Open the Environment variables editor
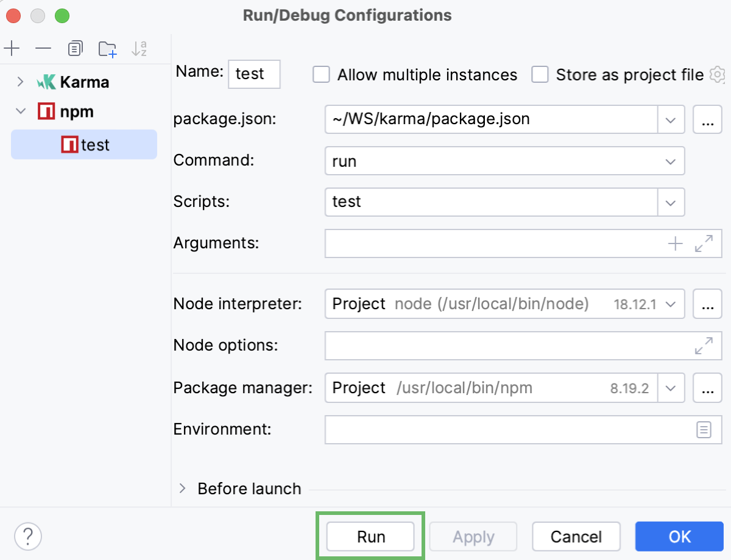 tap(704, 429)
